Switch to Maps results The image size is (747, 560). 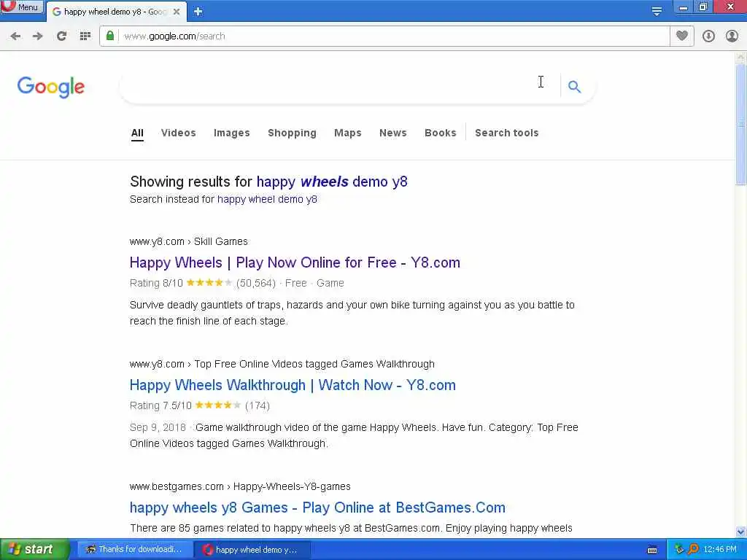[348, 133]
